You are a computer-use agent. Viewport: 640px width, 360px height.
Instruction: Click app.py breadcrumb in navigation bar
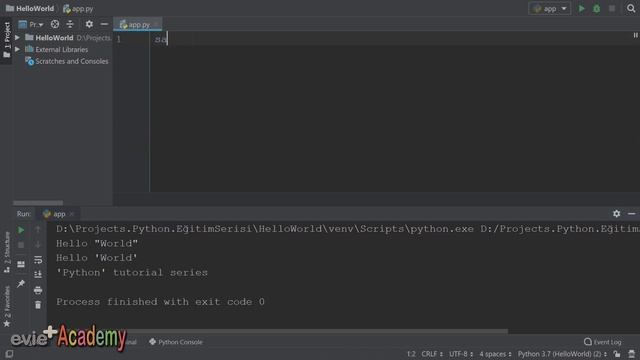click(x=78, y=8)
